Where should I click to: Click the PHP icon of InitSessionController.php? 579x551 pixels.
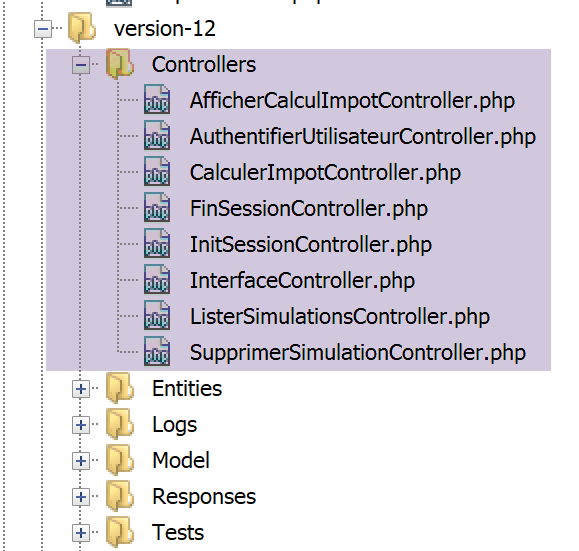(157, 244)
